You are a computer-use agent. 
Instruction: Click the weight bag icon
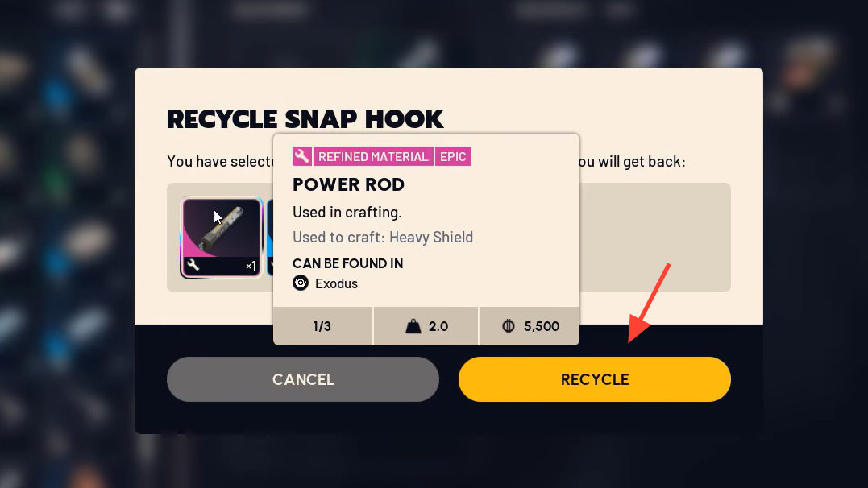(413, 326)
